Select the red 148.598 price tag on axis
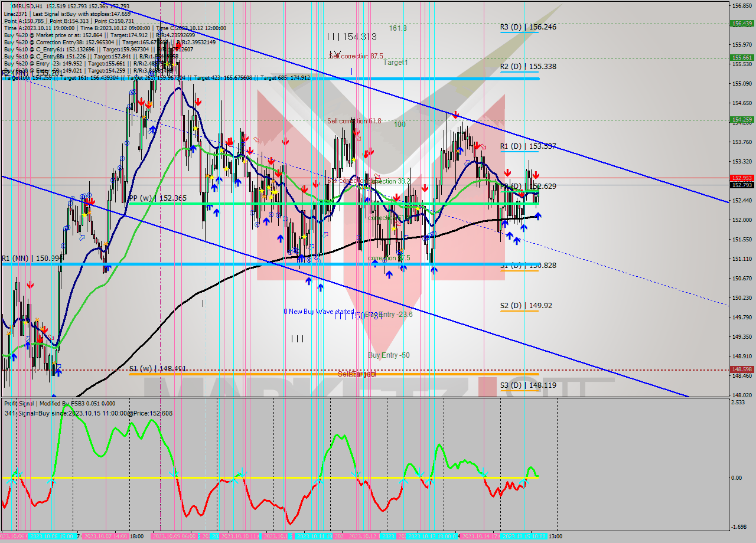Image resolution: width=756 pixels, height=543 pixels. 741,369
